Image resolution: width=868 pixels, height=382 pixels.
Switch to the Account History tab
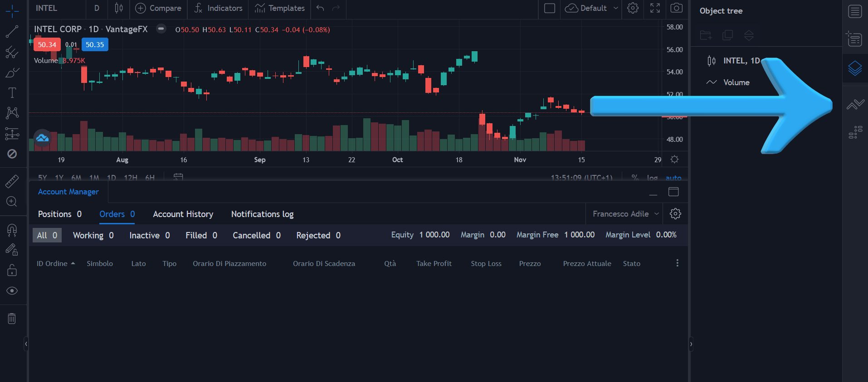click(x=183, y=214)
